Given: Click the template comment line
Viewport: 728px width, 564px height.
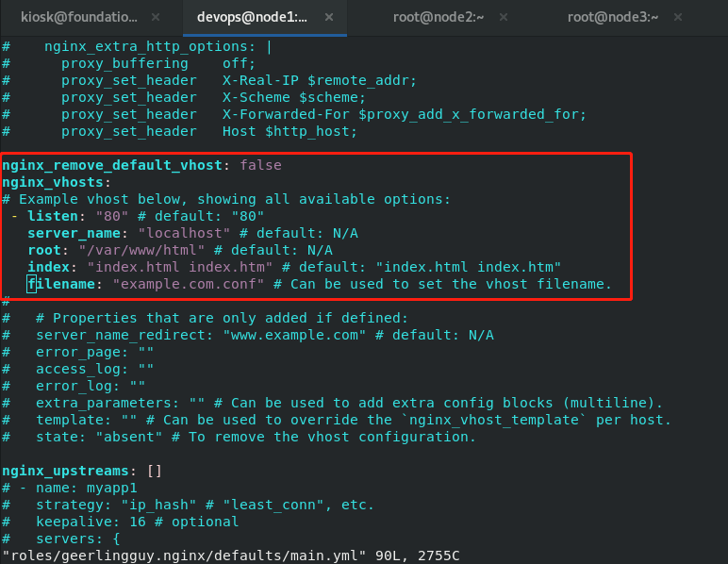Looking at the screenshot, I should [337, 420].
